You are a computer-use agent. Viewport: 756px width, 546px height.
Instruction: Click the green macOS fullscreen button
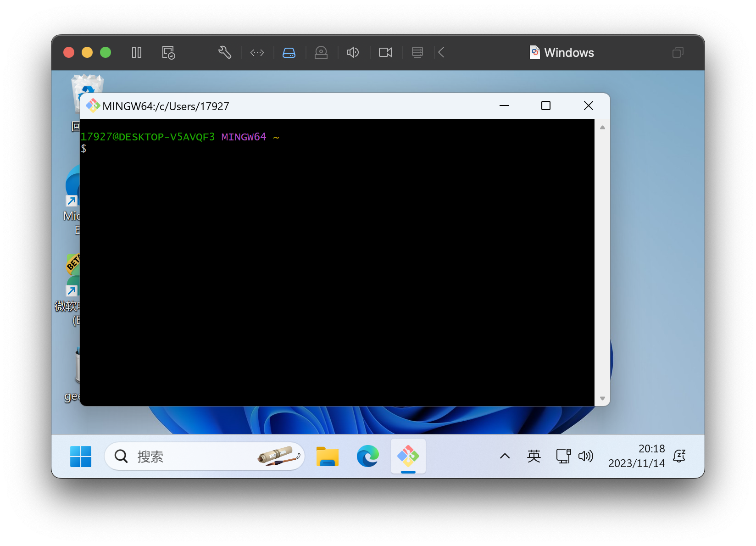[106, 52]
